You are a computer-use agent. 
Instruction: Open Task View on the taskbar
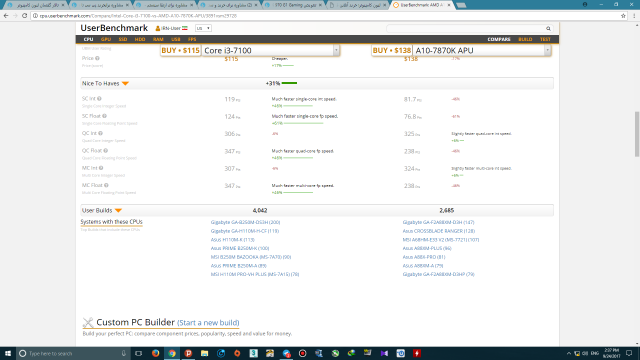pos(139,353)
